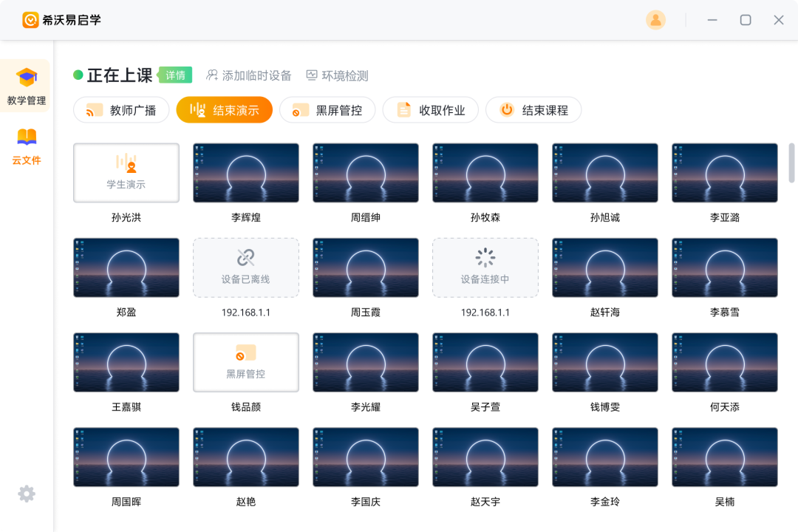Click the user avatar icon
This screenshot has width=798, height=532.
(x=655, y=20)
